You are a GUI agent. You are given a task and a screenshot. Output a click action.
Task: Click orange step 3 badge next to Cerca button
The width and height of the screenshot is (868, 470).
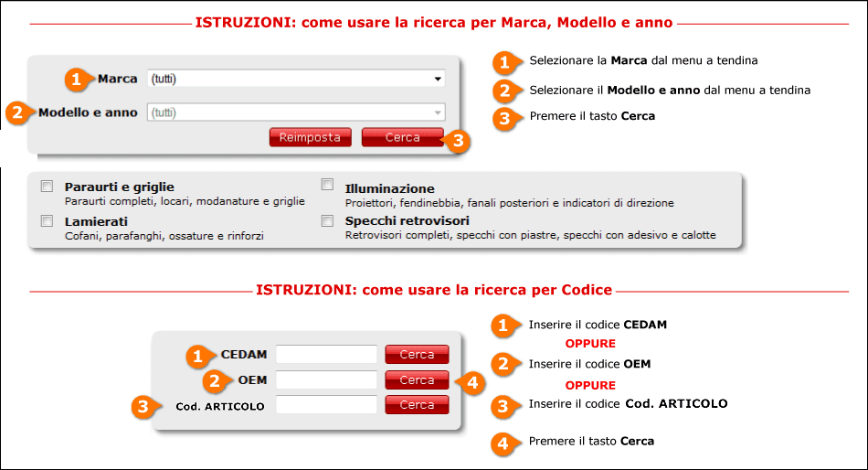pos(459,142)
